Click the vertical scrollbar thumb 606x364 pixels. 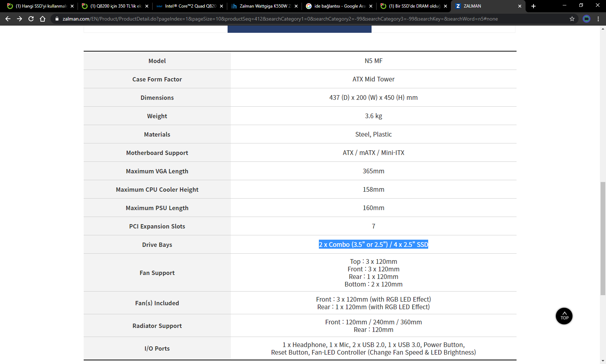pyautogui.click(x=603, y=239)
